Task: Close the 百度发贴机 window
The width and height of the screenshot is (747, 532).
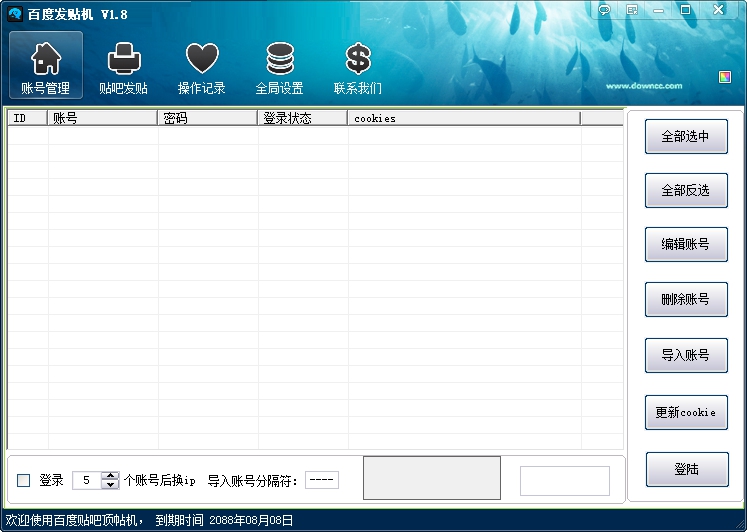Action: pos(718,10)
